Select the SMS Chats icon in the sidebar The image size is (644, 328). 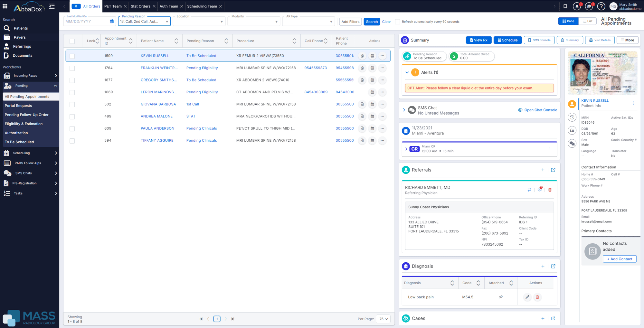(x=8, y=173)
